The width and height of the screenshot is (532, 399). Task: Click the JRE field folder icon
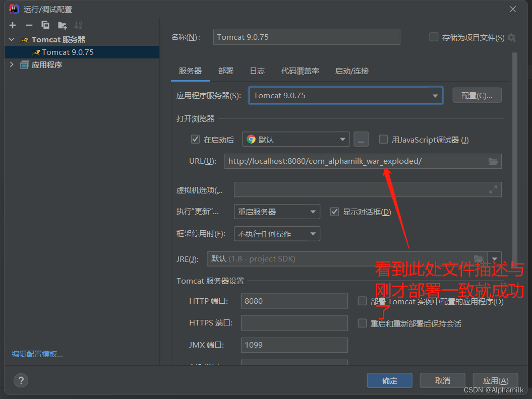pos(479,259)
